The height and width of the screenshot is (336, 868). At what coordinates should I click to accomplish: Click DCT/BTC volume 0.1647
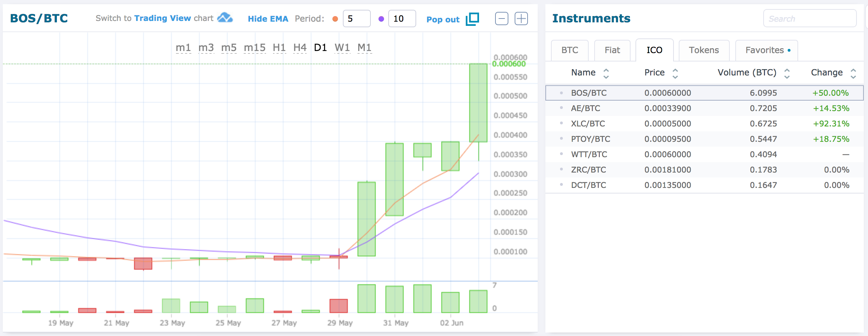click(x=763, y=185)
